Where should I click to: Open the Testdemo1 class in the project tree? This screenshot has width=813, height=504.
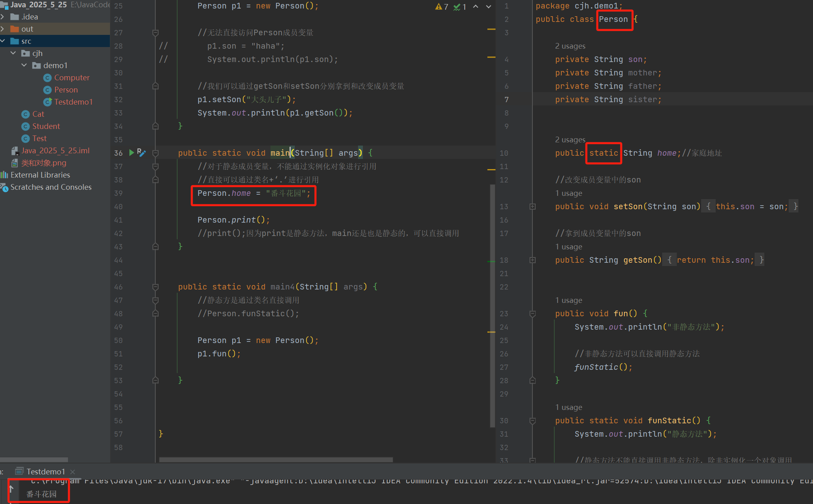click(x=73, y=102)
